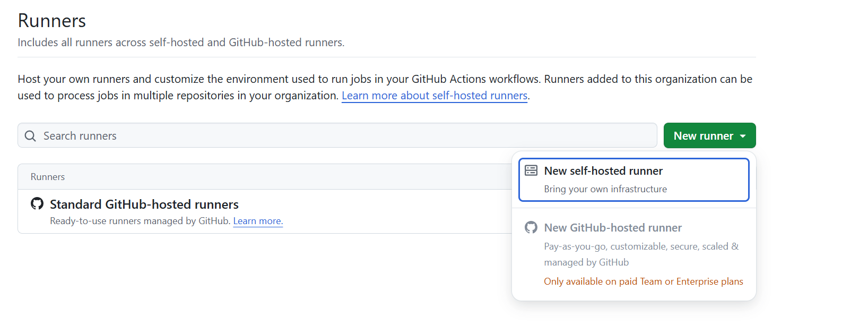Open Standard GitHub-hosted runners entry

[x=144, y=204]
